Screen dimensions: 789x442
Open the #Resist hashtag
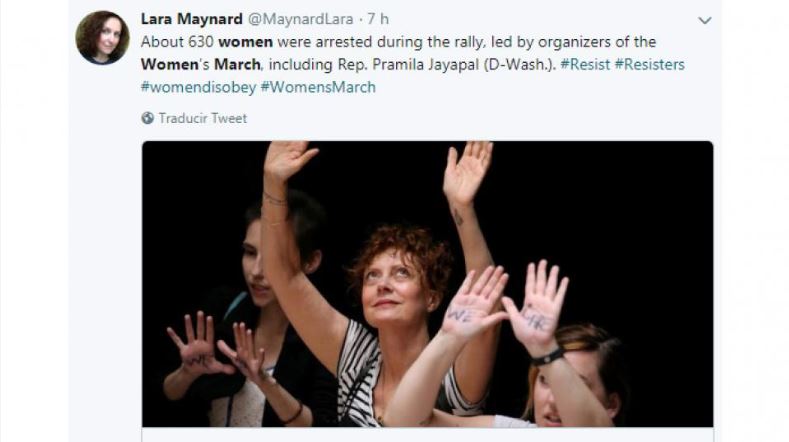click(x=585, y=64)
